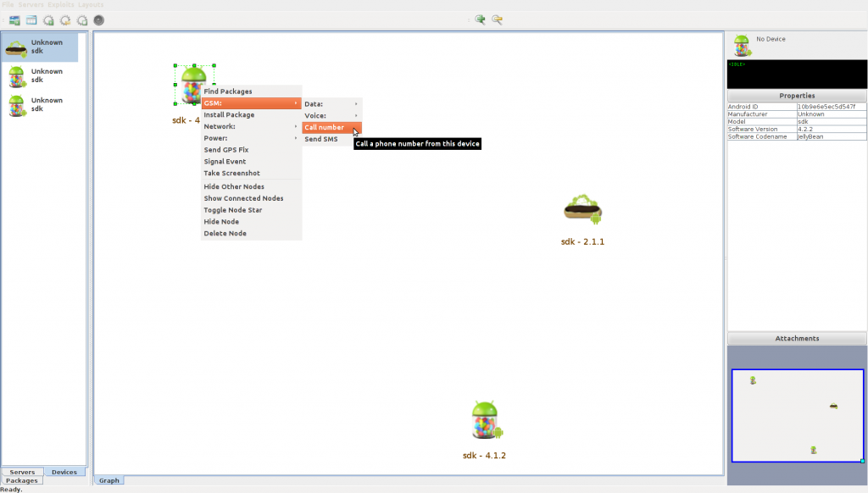Viewport: 868px width, 493px height.
Task: Click the table view toolbar icon
Action: click(31, 19)
